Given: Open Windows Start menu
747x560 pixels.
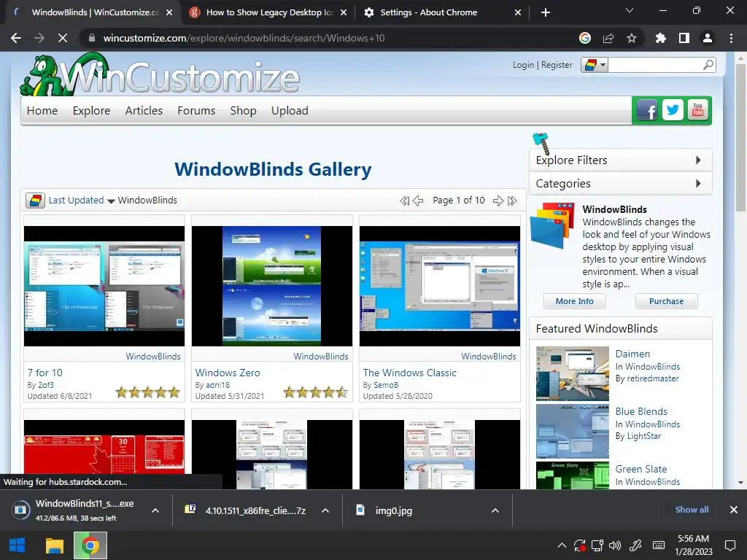Looking at the screenshot, I should [18, 545].
